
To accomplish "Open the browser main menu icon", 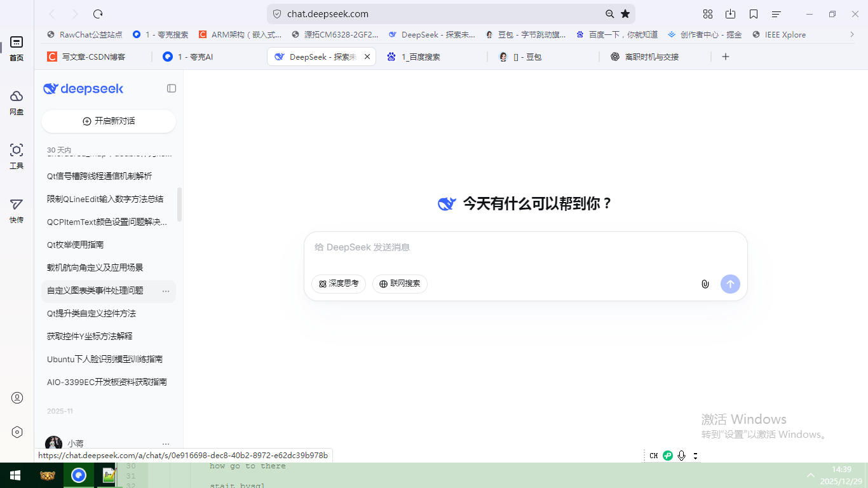I will click(x=776, y=14).
